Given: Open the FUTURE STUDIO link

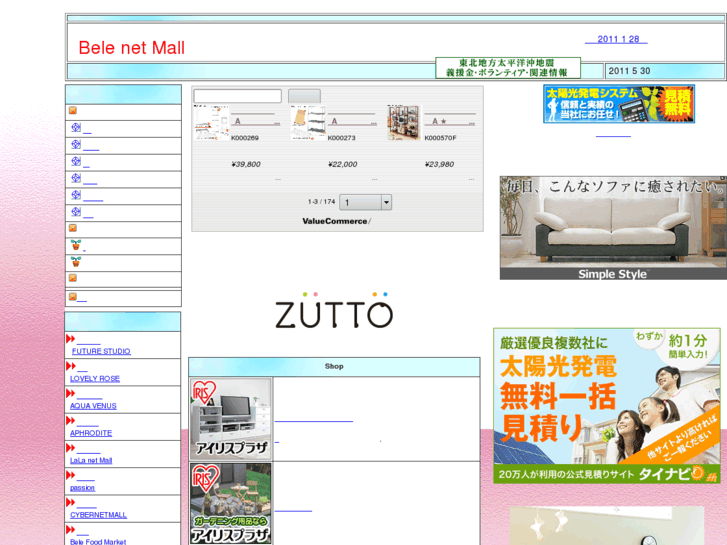Looking at the screenshot, I should [101, 352].
